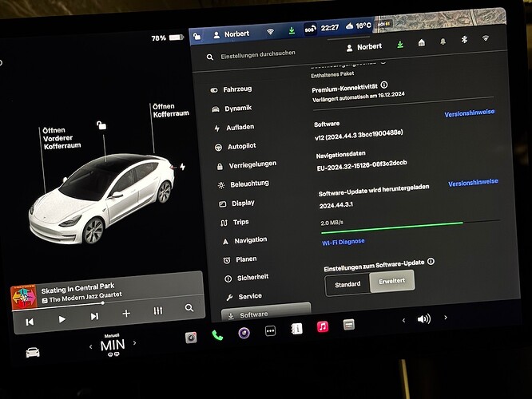The image size is (532, 399).
Task: Tap the white Tesla car image
Action: click(101, 199)
